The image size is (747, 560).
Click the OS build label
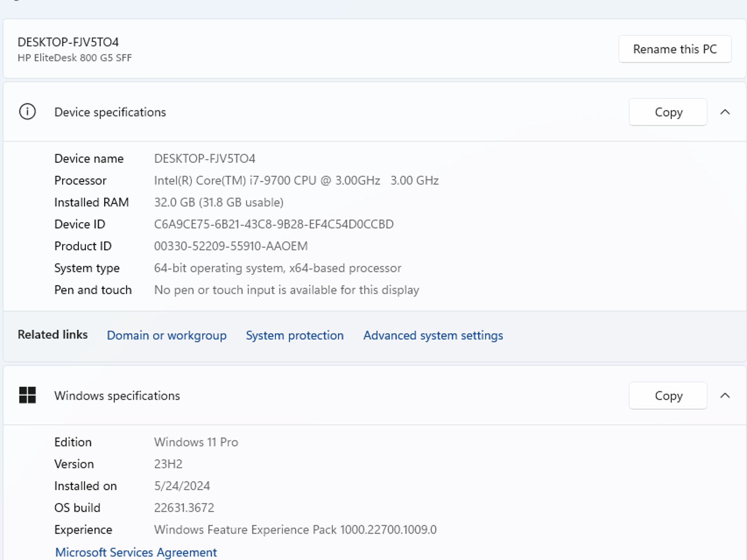click(77, 508)
